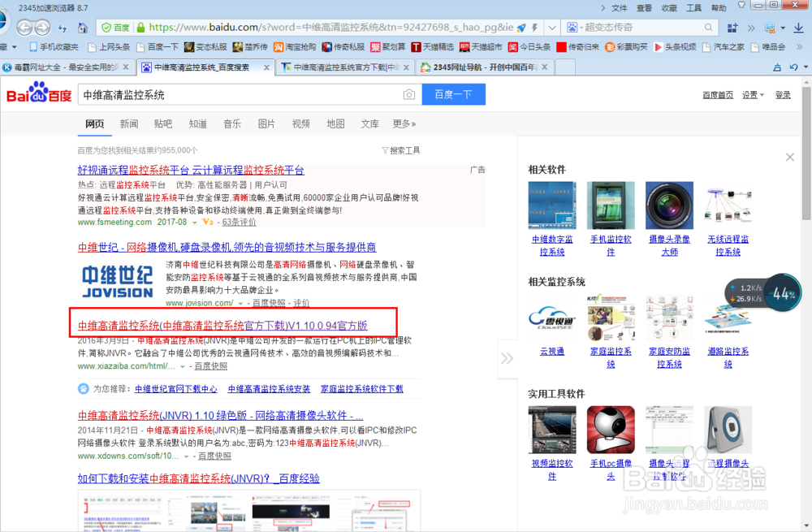Close the 相关软件 panel with its X
Viewport: 812px width, 532px height.
coord(789,157)
